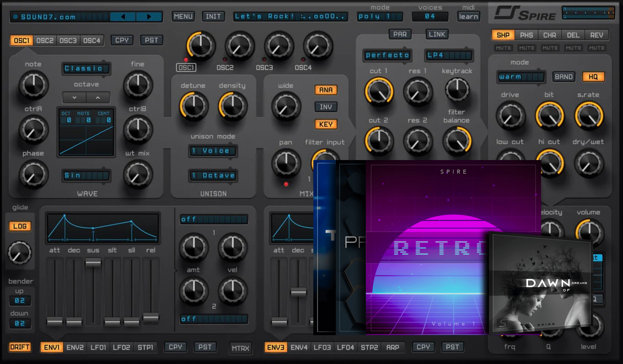This screenshot has height=364, width=623.
Task: Click the next preset arrow
Action: tap(149, 17)
